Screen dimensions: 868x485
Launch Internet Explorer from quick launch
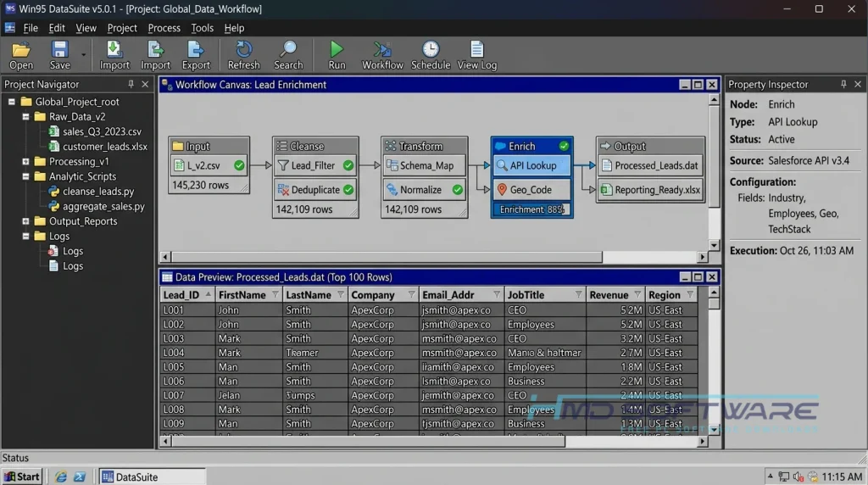(x=60, y=477)
